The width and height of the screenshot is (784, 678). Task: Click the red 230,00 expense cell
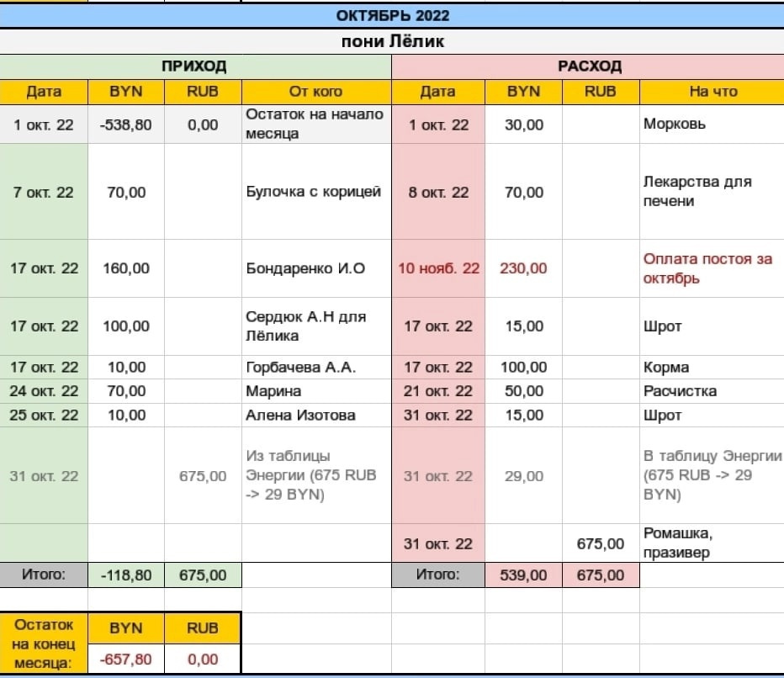click(x=523, y=268)
